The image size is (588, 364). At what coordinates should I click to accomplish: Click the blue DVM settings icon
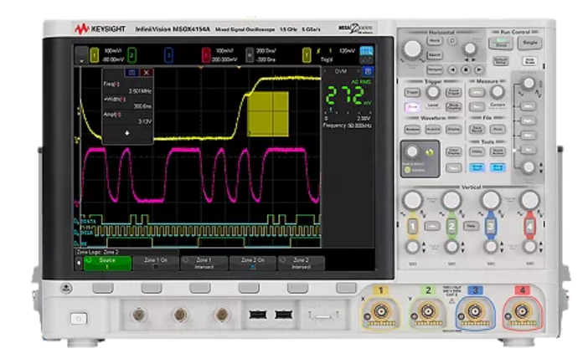tap(368, 71)
